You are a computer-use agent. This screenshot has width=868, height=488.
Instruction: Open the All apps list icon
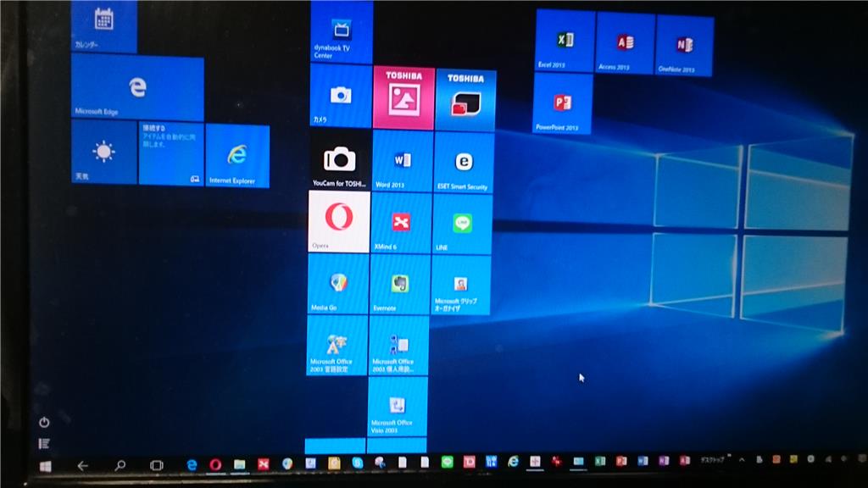pyautogui.click(x=44, y=444)
